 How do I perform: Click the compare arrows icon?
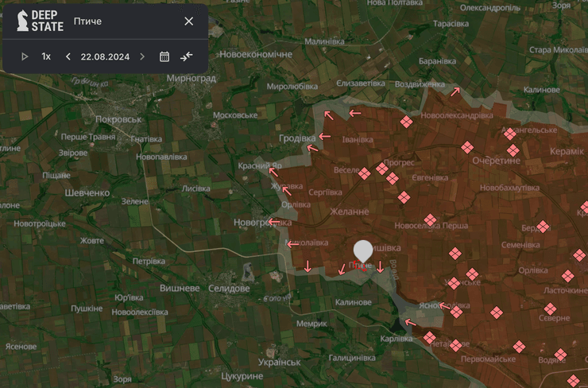(187, 56)
